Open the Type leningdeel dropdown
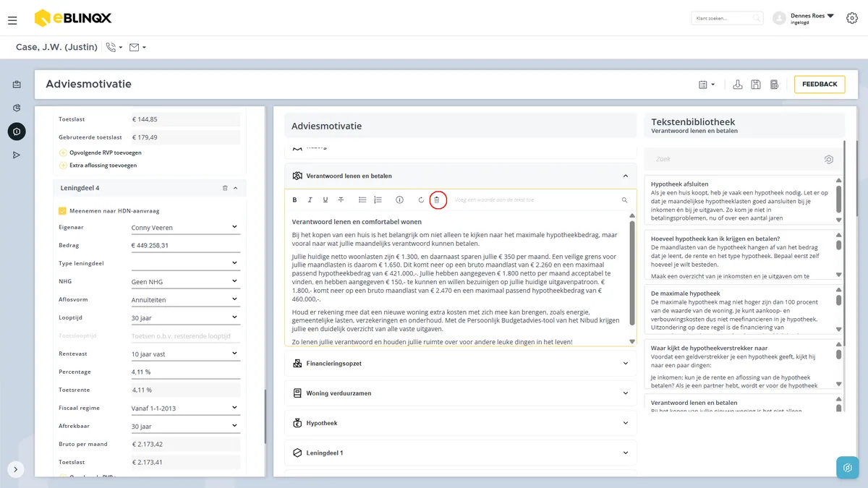868x488 pixels. click(x=184, y=263)
